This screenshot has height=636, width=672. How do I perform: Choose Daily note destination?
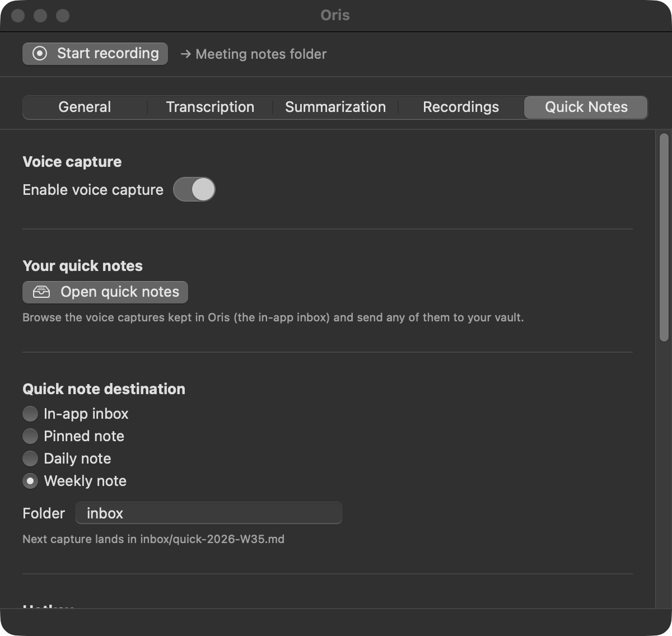pos(30,459)
